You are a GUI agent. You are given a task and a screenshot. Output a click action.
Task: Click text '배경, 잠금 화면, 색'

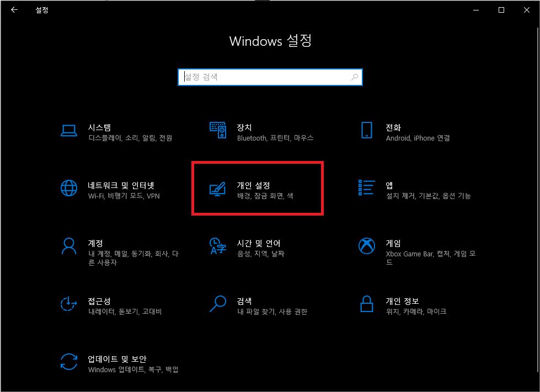pos(265,196)
